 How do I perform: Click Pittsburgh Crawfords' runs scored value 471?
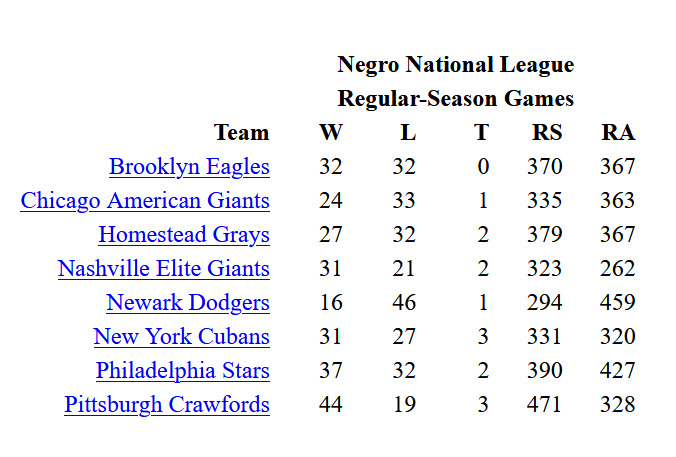pyautogui.click(x=545, y=404)
